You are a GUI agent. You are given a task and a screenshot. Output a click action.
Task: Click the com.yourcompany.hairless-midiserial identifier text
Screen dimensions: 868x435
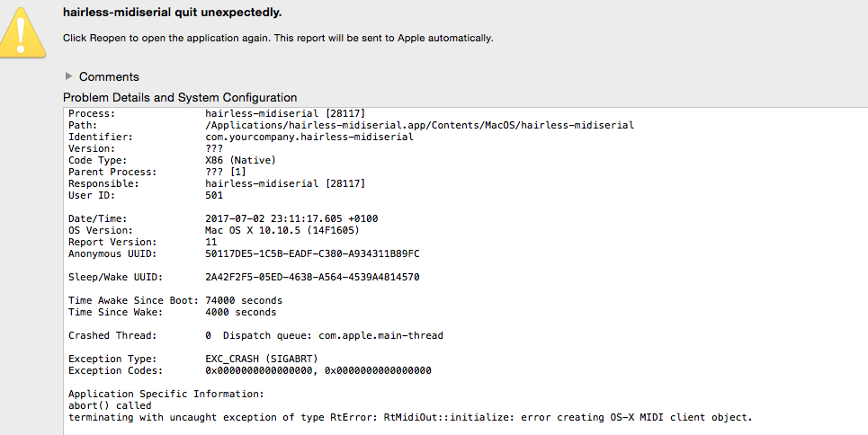tap(309, 137)
